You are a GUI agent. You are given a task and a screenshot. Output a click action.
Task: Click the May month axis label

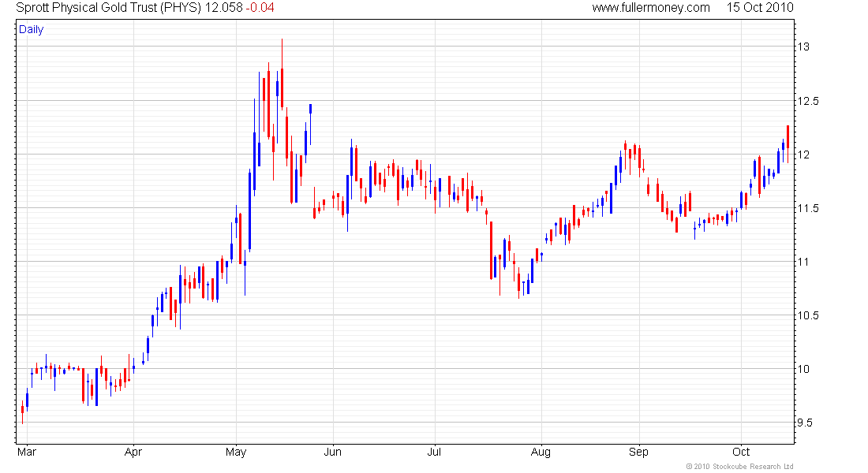236,452
